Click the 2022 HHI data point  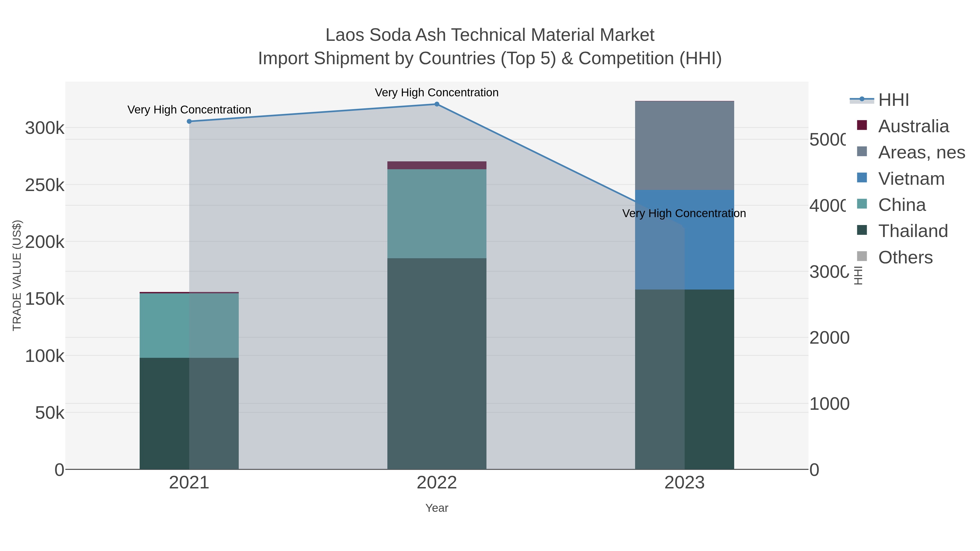click(437, 104)
